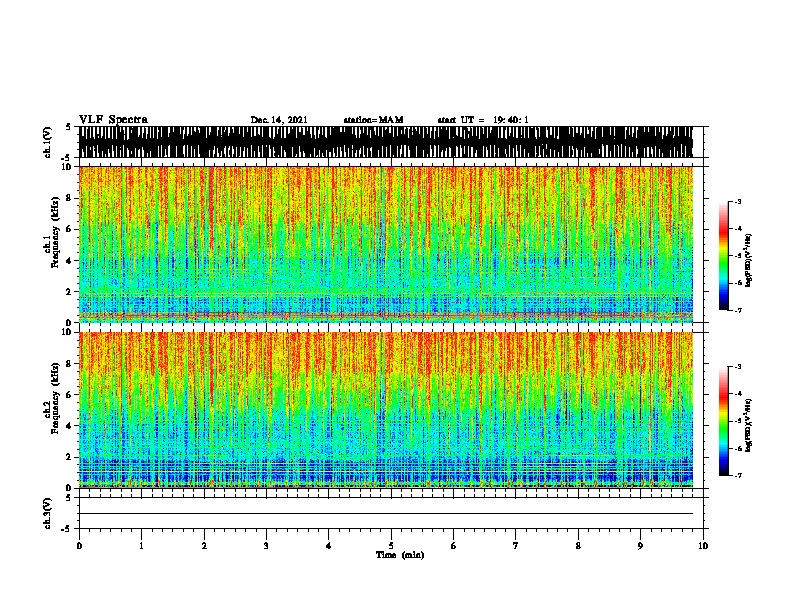This screenshot has width=792, height=612.
Task: Click the "5" tick label on time axis
Action: pyautogui.click(x=391, y=546)
